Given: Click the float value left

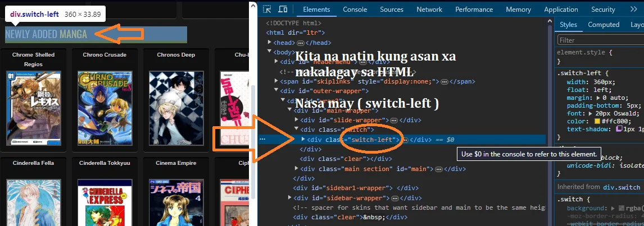Looking at the screenshot, I should [601, 90].
